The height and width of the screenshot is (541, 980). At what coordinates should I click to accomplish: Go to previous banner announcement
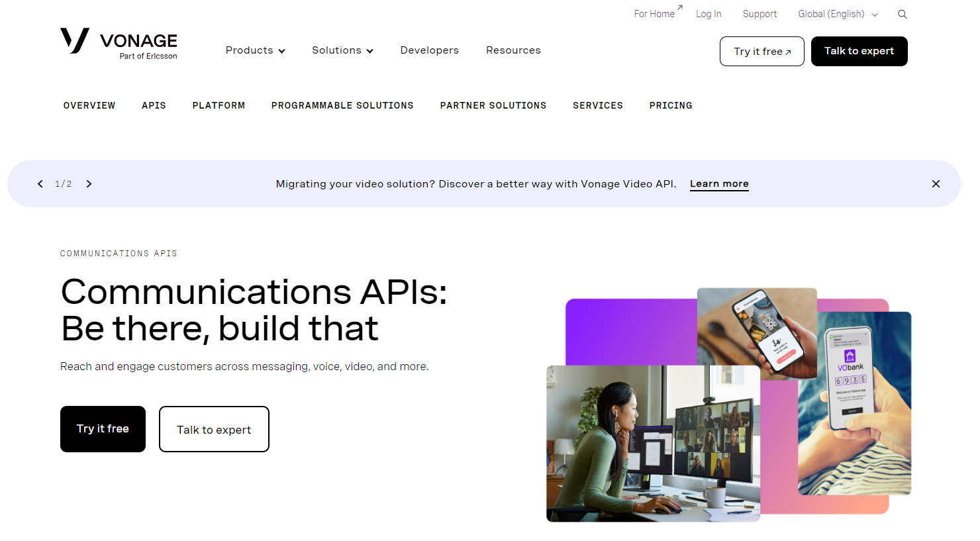click(x=40, y=184)
